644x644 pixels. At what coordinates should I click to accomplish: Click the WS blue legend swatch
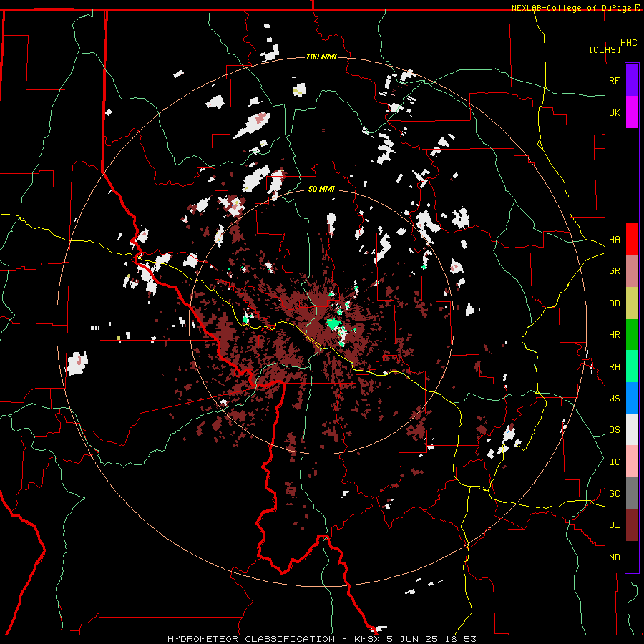pyautogui.click(x=632, y=398)
